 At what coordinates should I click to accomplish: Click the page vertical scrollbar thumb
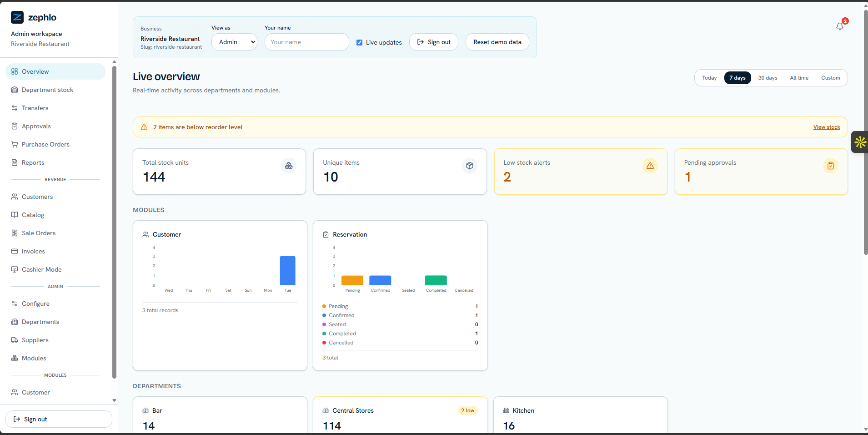[x=865, y=132]
